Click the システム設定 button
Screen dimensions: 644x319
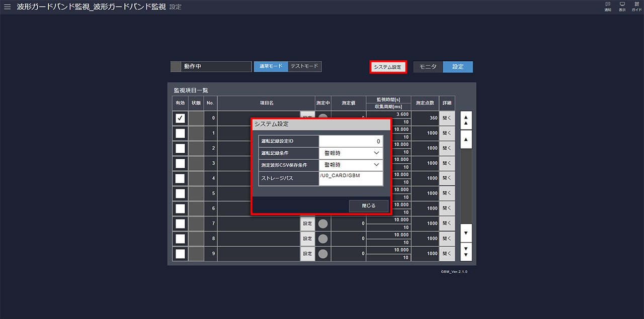tap(388, 67)
